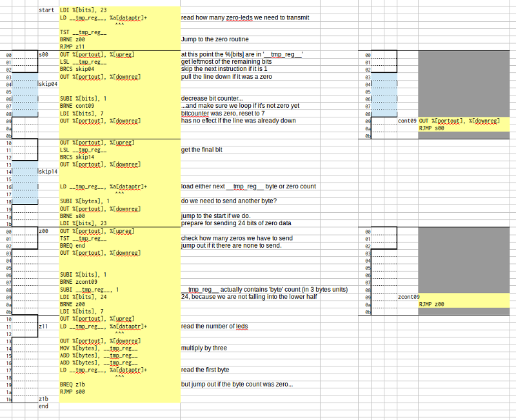Click the 'decrease bit counter...' comment
Image resolution: width=516 pixels, height=420 pixels.
212,99
